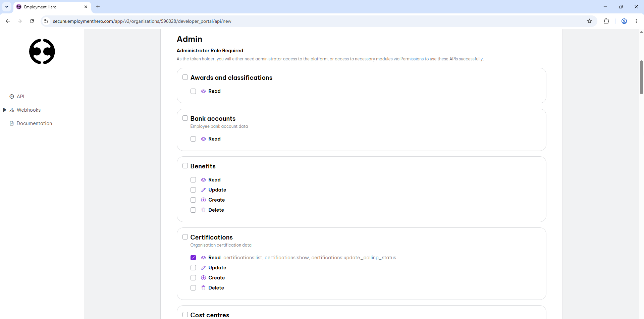Viewport: 644px width, 319px height.
Task: Reload the page
Action: (x=32, y=21)
